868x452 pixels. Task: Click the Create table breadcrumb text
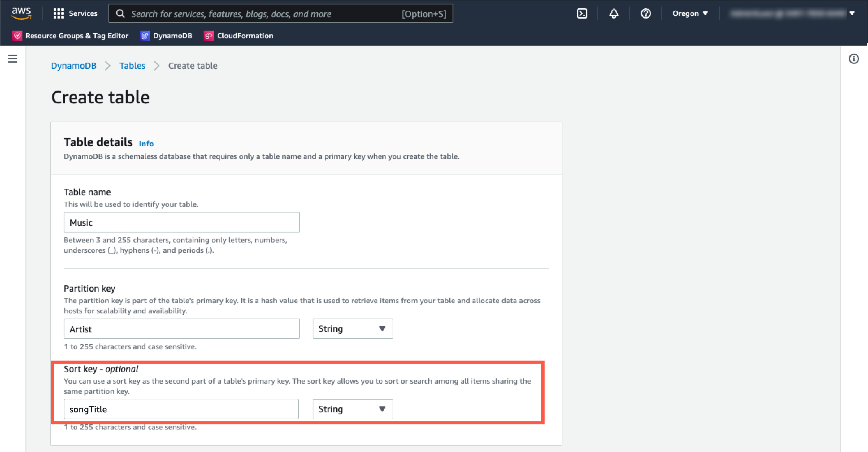click(193, 66)
